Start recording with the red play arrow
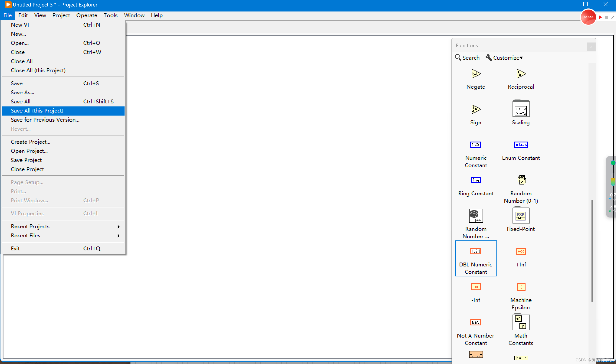The width and height of the screenshot is (616, 364). pyautogui.click(x=600, y=17)
